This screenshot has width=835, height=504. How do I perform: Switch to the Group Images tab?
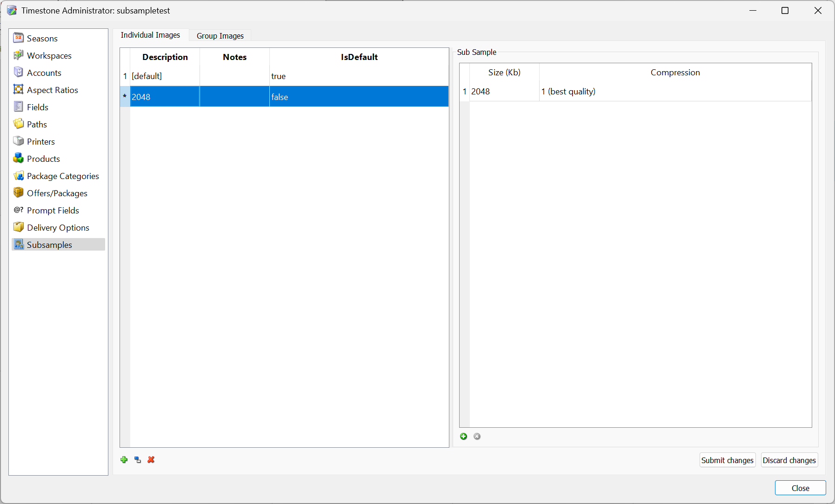(220, 36)
